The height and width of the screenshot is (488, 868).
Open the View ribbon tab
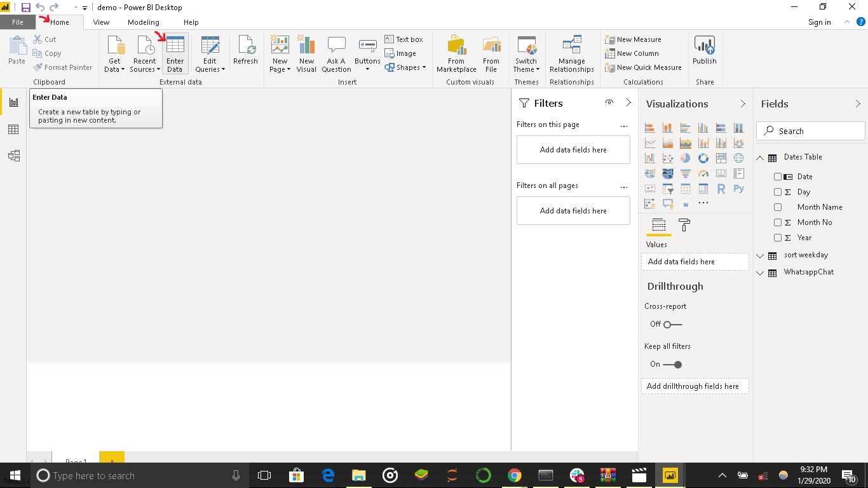pyautogui.click(x=101, y=22)
